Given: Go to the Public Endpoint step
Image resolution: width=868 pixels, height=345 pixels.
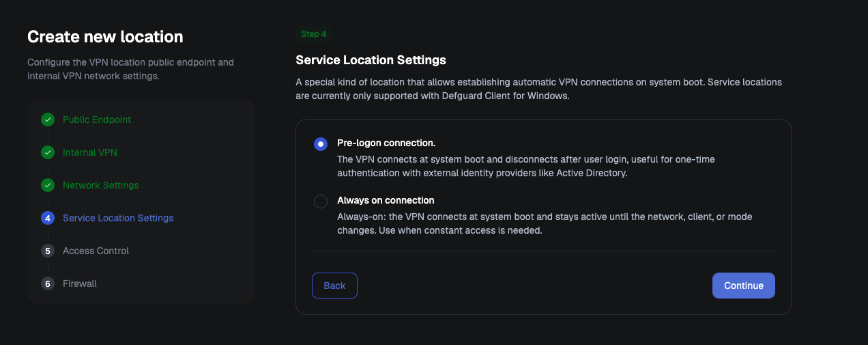Looking at the screenshot, I should [97, 120].
